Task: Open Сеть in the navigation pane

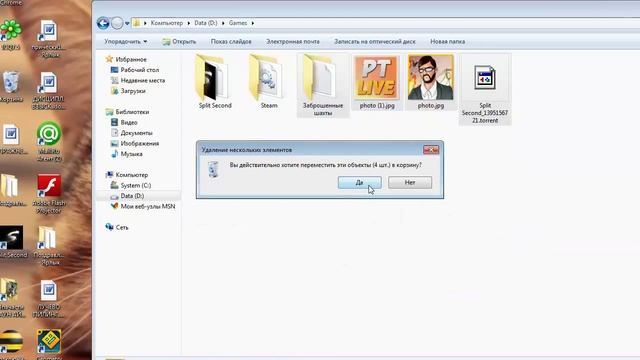Action: click(117, 227)
